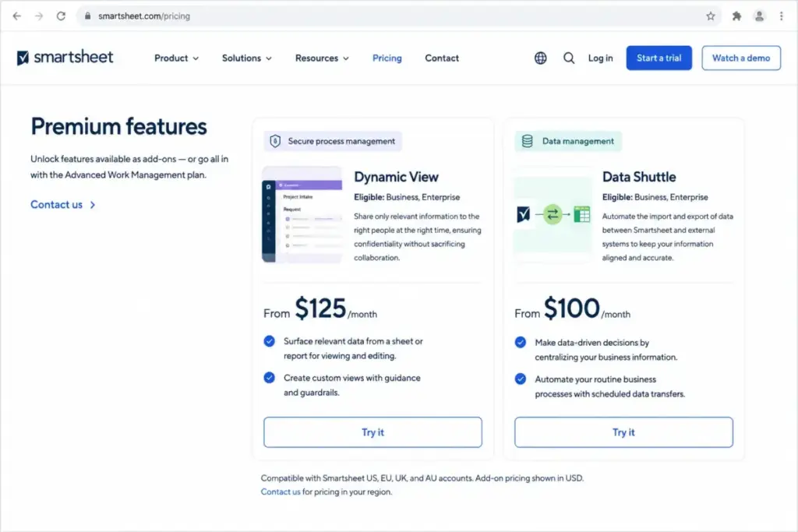Bookmark this page with the star icon
798x532 pixels.
[x=711, y=16]
